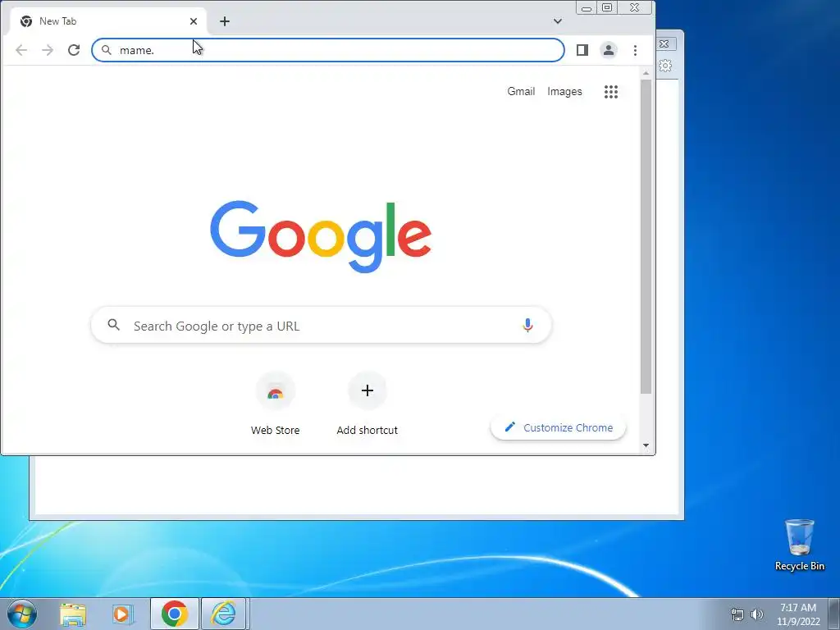Viewport: 840px width, 630px height.
Task: Open Internet Explorer from the taskbar
Action: [x=224, y=614]
